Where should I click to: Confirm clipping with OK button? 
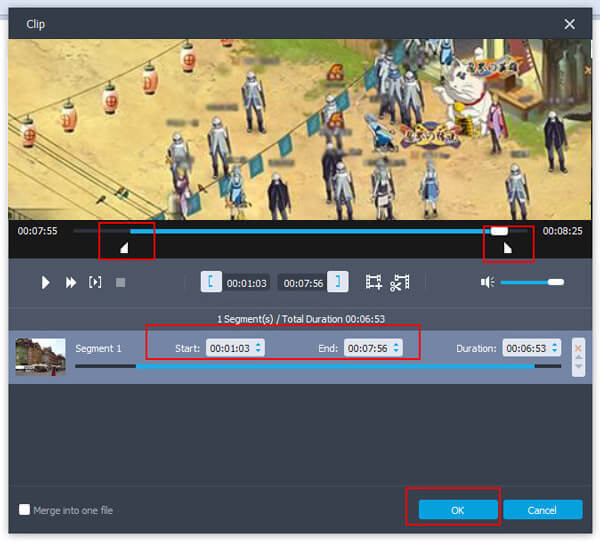point(458,510)
